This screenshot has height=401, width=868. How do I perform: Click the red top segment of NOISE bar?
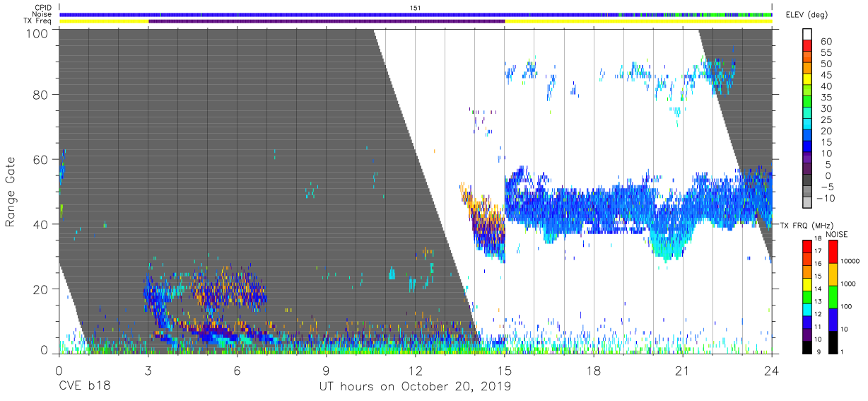(x=833, y=252)
